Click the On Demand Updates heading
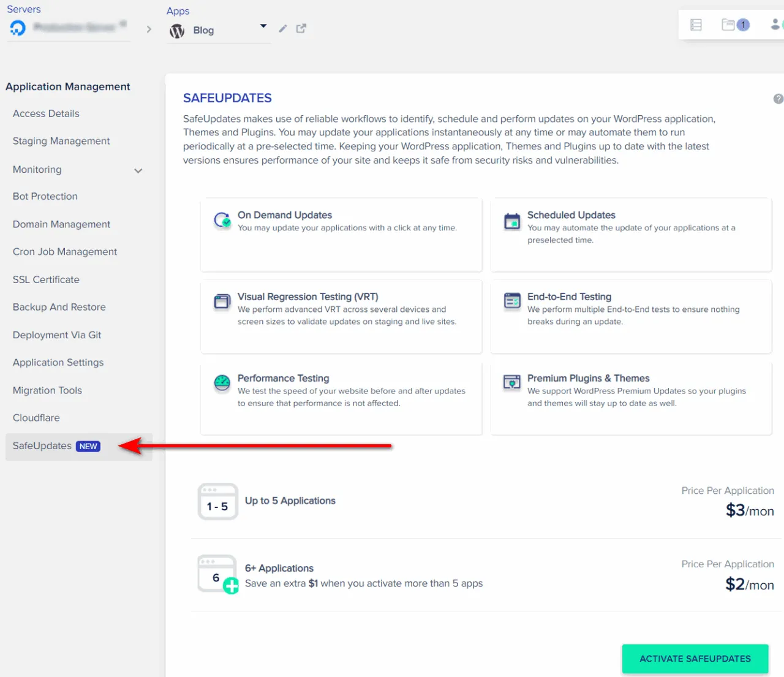Viewport: 784px width, 677px height. point(285,215)
